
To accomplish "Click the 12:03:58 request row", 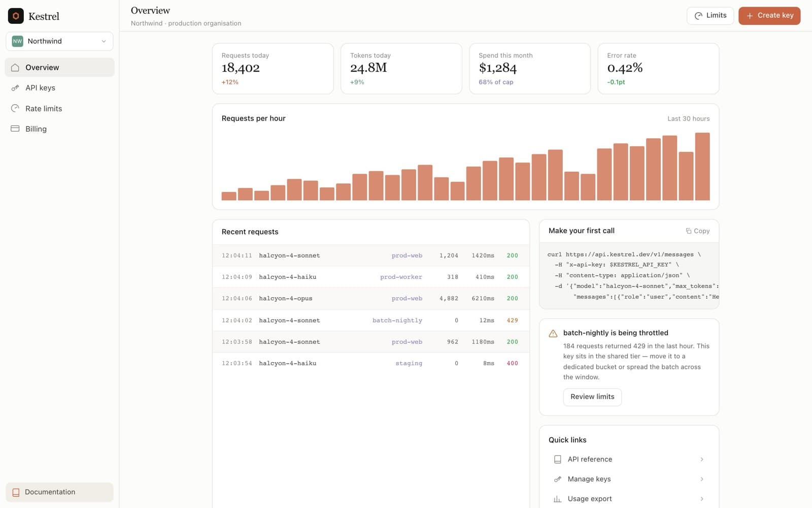I will coord(370,342).
